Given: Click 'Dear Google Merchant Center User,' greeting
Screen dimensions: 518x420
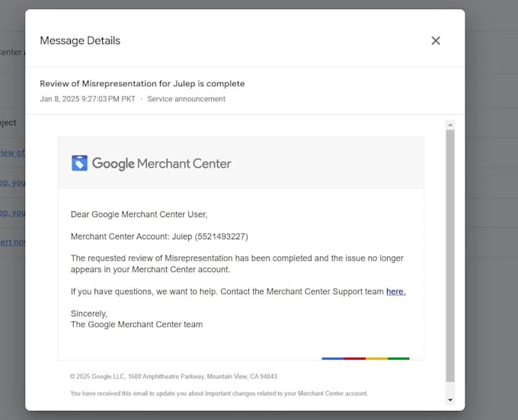Looking at the screenshot, I should [x=139, y=214].
